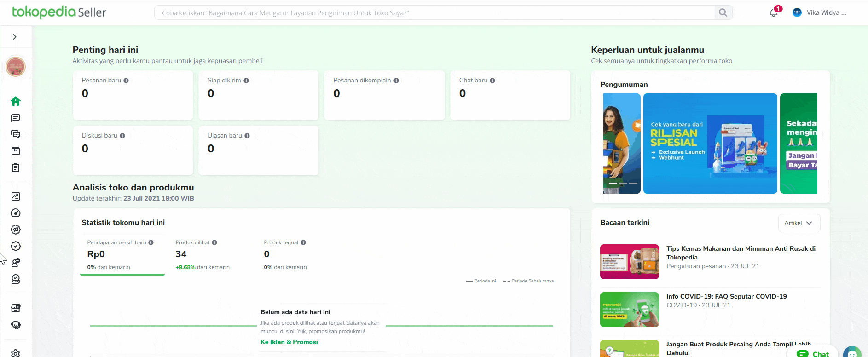868x357 pixels.
Task: Click the Update terakhir 23 Juli 2021 text
Action: tap(133, 198)
